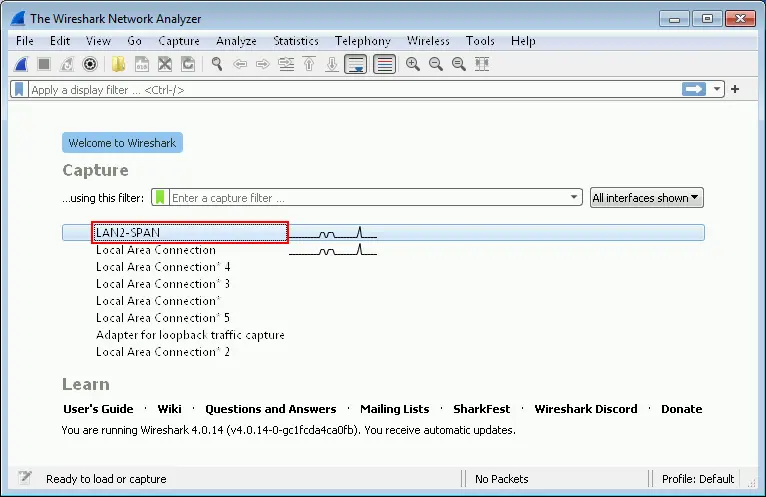Jump to the last packet with the arrow icon
Viewport: 766px width, 497px height.
pos(332,64)
